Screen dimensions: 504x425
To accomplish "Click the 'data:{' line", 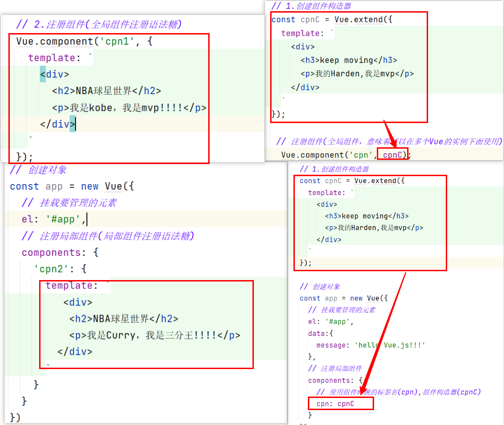I will pos(321,333).
